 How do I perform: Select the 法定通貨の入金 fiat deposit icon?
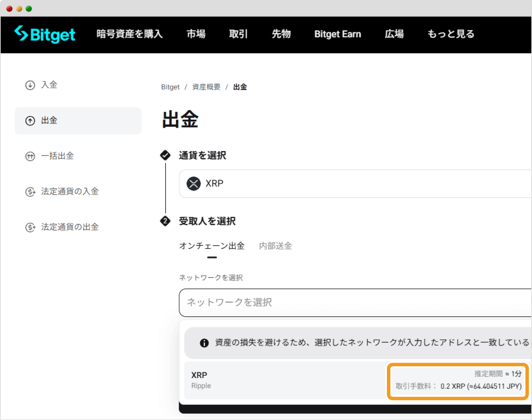[30, 192]
